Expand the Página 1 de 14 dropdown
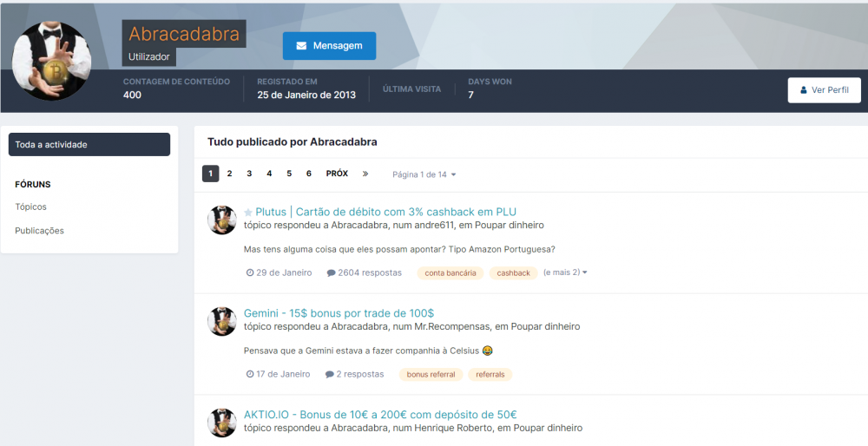 point(424,174)
